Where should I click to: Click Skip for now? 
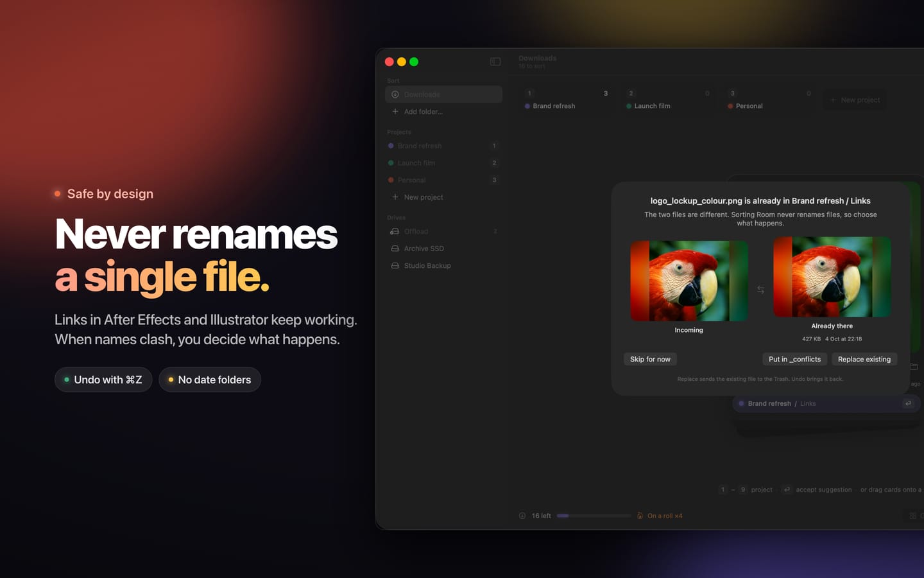click(x=650, y=360)
